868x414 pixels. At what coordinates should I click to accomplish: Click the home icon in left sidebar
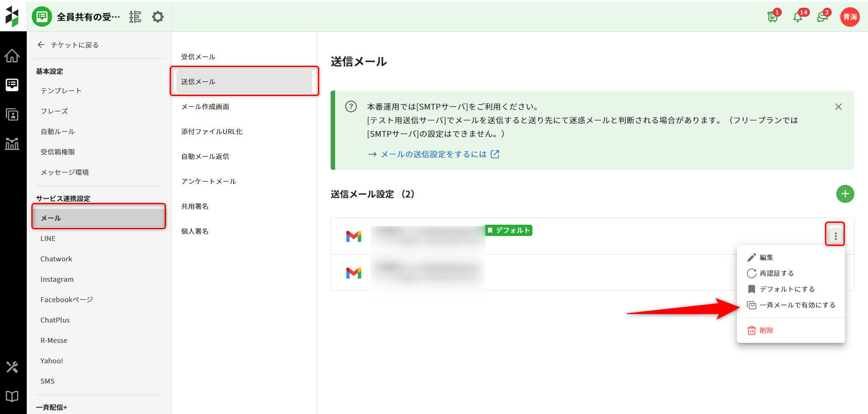click(x=12, y=56)
